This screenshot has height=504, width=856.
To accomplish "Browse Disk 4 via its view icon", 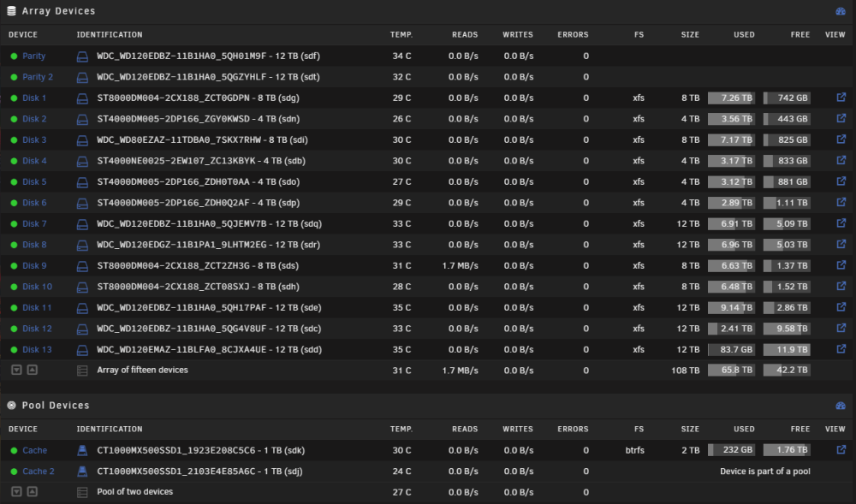I will [x=841, y=160].
